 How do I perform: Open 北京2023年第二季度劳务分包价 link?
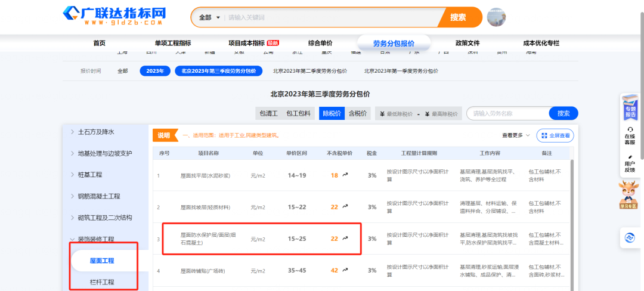click(x=310, y=71)
